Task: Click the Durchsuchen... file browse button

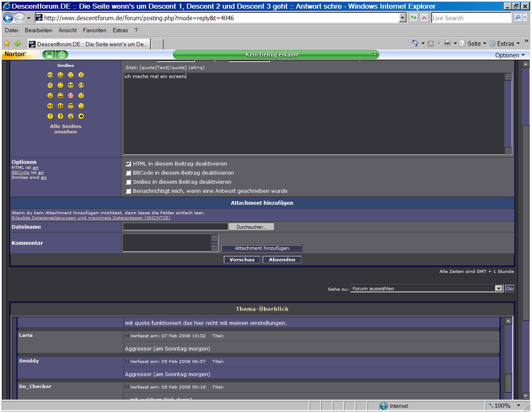Action: point(252,227)
